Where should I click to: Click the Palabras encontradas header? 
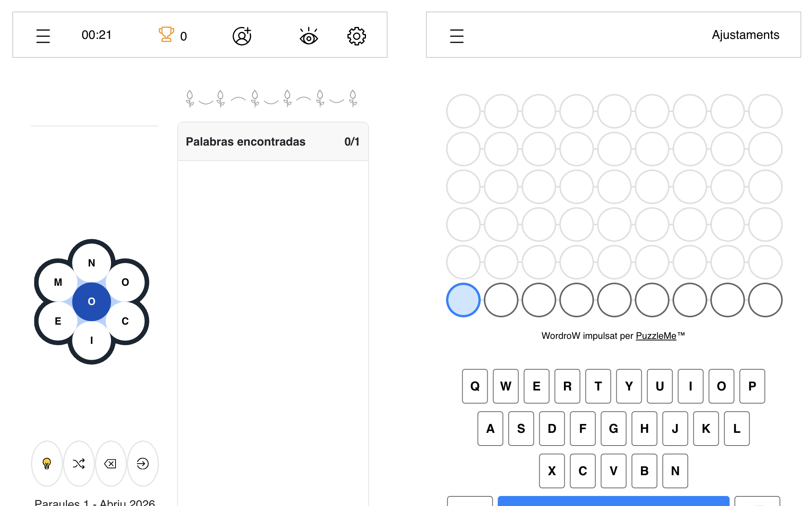point(273,142)
